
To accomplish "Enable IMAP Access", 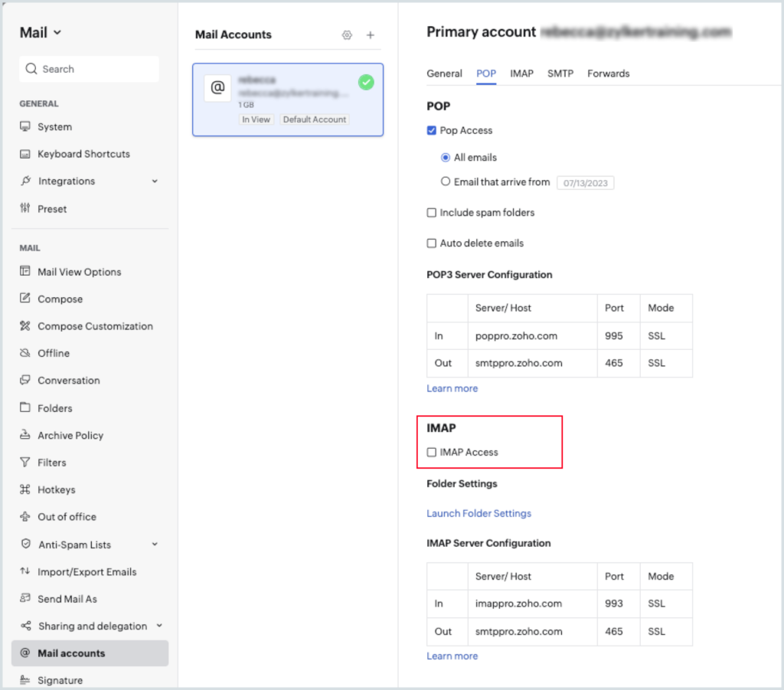I will pyautogui.click(x=431, y=452).
